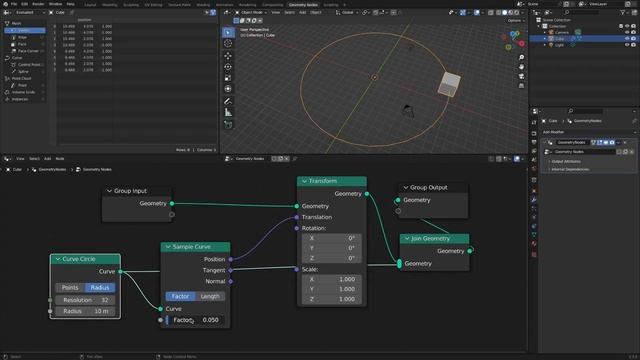This screenshot has height=360, width=640.
Task: Toggle visibility eye for Cube in outliner
Action: 627,38
